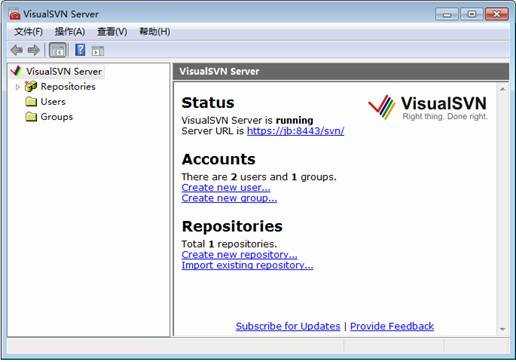Maximize the VisualSVN Server window
Screen dimensions: 516x362
pos(471,14)
